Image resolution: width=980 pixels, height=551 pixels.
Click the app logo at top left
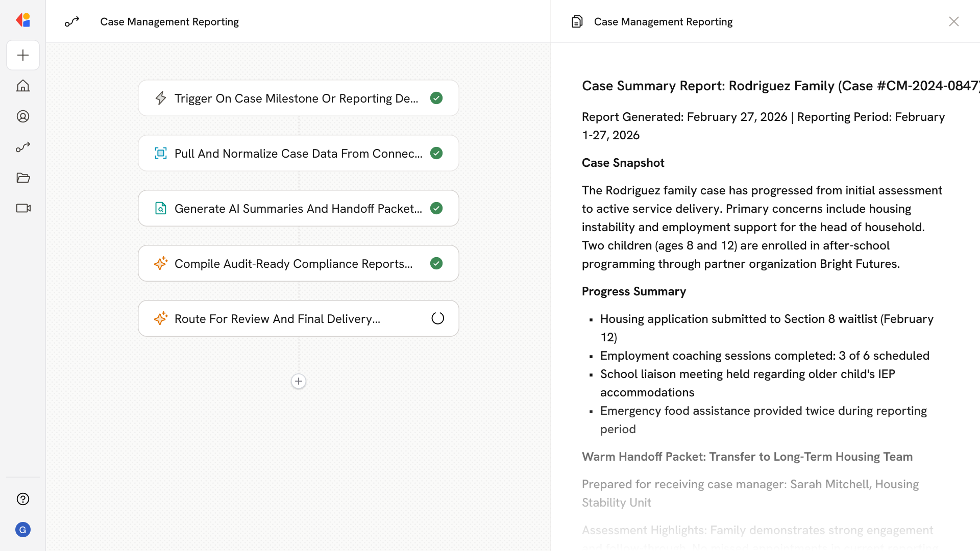[x=23, y=20]
